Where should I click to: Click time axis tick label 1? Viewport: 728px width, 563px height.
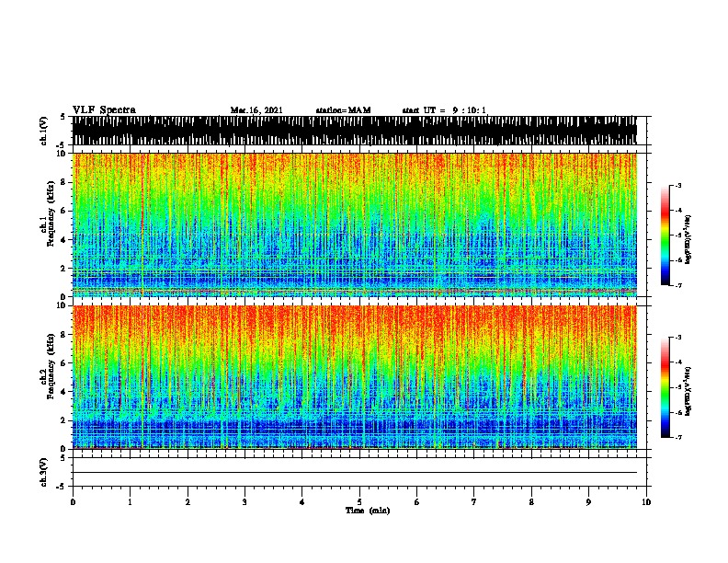130,501
